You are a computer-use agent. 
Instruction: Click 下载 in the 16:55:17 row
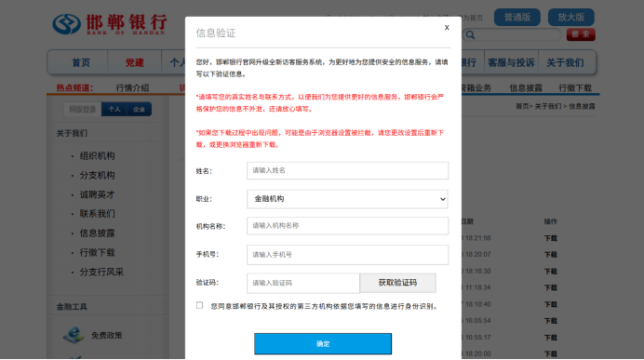tap(551, 338)
